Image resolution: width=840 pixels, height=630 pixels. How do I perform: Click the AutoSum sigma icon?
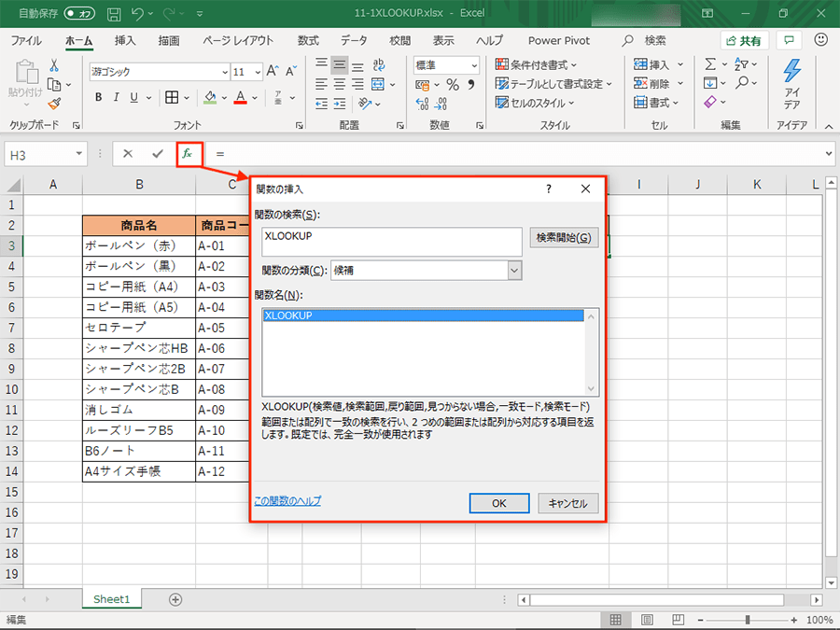tap(710, 64)
